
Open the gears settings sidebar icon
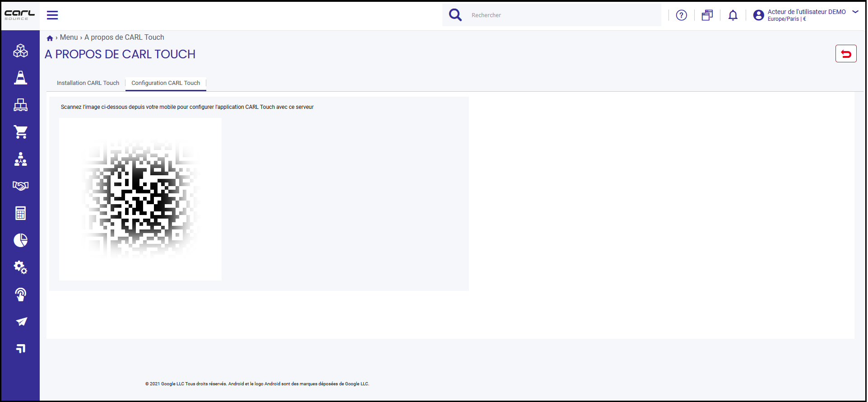pos(20,267)
